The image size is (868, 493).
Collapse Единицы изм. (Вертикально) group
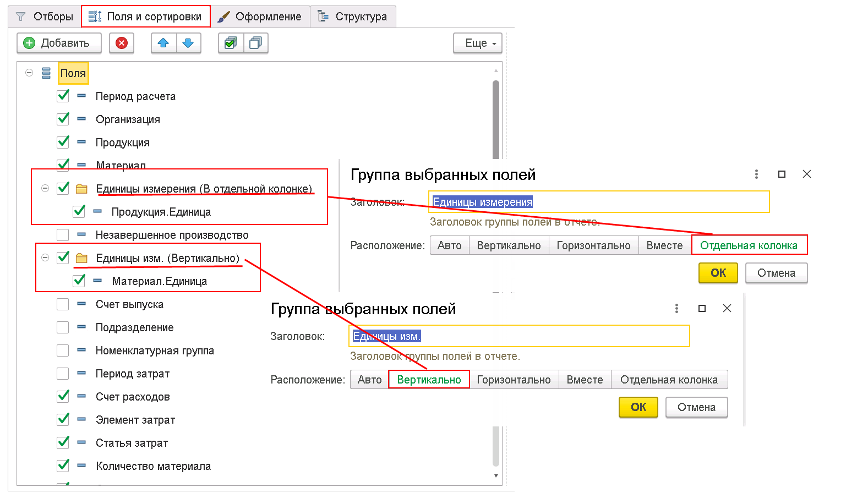[x=45, y=258]
